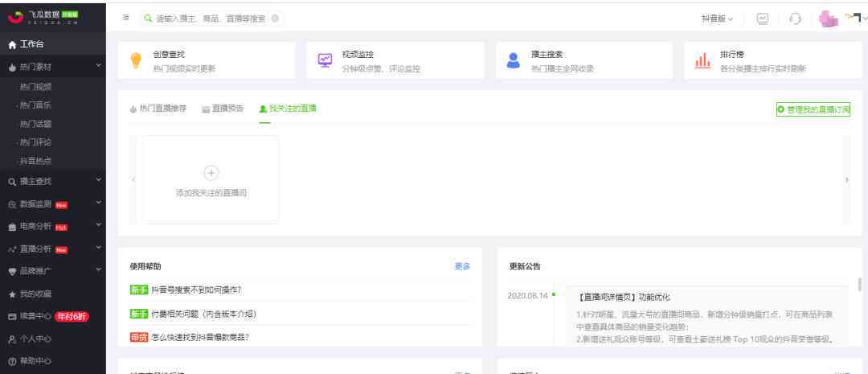Click the pink user avatar
This screenshot has width=868, height=374.
(x=829, y=18)
